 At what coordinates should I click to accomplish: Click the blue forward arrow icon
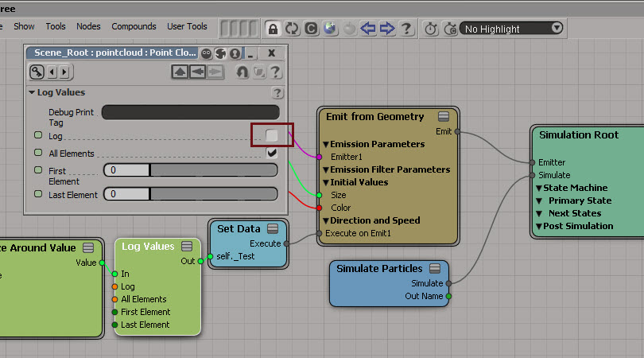click(387, 29)
